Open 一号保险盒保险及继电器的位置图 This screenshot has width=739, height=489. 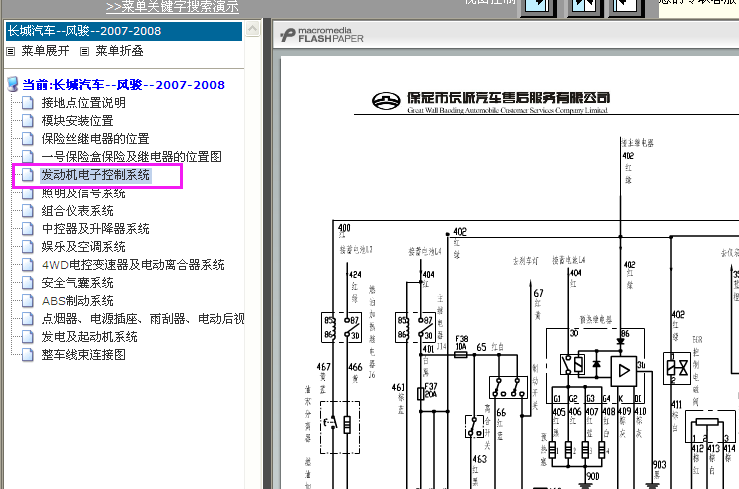tap(131, 156)
